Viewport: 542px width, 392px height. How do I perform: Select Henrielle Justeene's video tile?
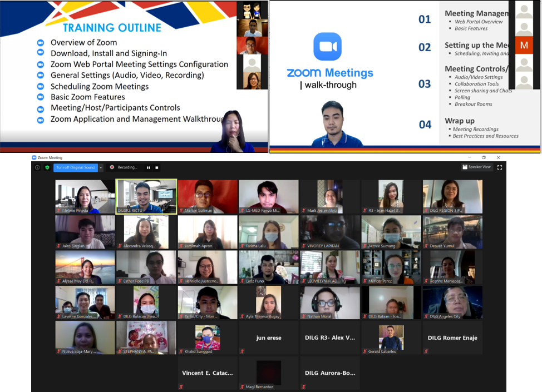[208, 267]
